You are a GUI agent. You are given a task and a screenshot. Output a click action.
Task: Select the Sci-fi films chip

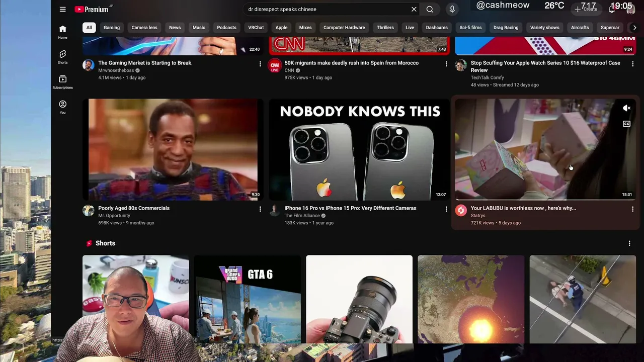(470, 28)
